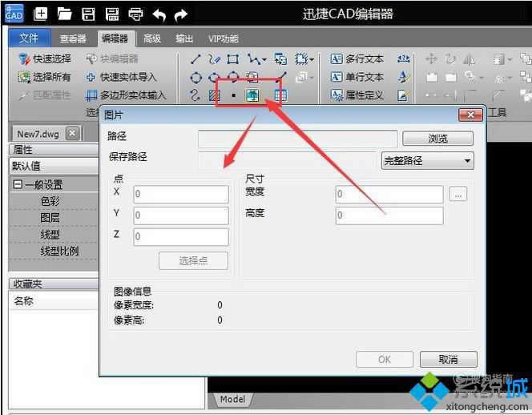Click the Z coordinate input field
Image resolution: width=532 pixels, height=415 pixels.
point(181,236)
